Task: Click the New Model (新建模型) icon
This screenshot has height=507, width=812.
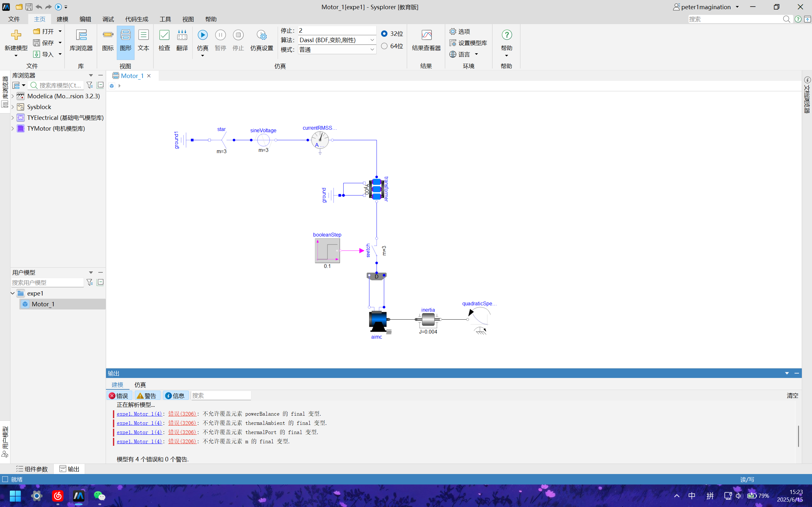Action: tap(16, 35)
